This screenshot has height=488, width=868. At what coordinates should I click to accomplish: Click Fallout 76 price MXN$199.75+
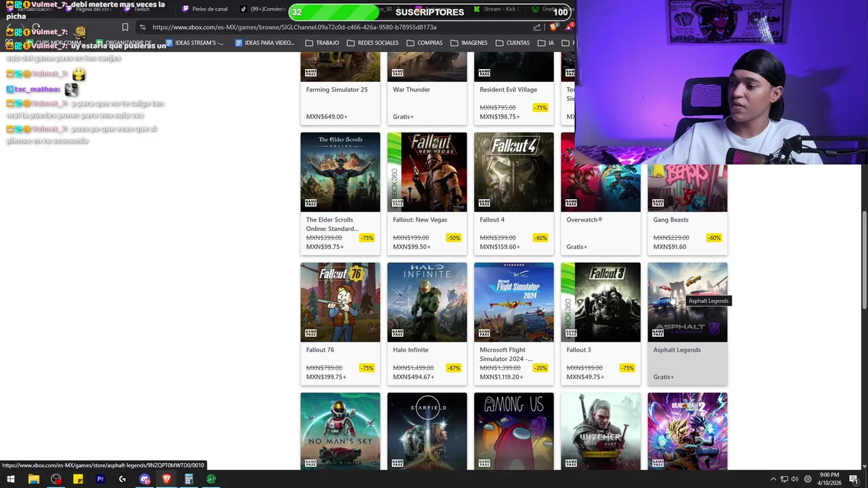326,377
